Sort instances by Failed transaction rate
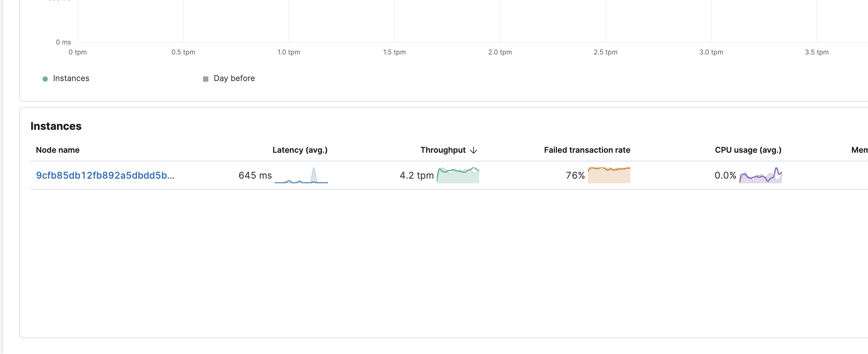Viewport: 868px width, 354px height. coord(587,150)
